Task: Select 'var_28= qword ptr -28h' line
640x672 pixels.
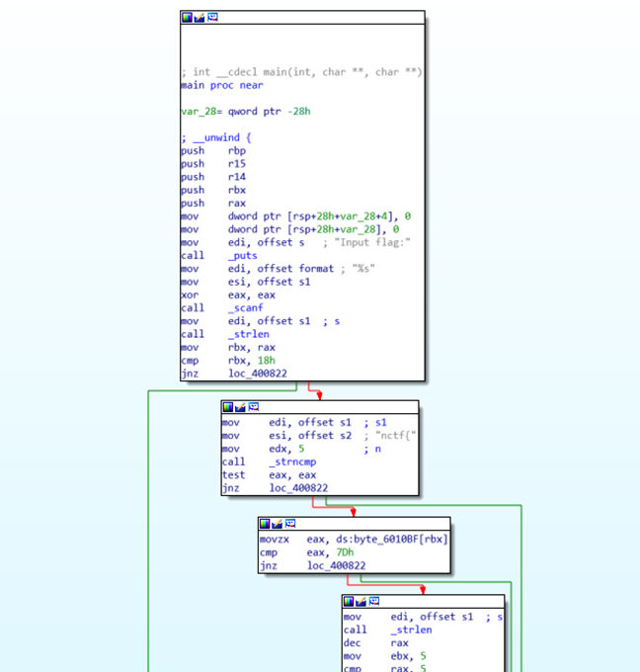Action: [246, 112]
